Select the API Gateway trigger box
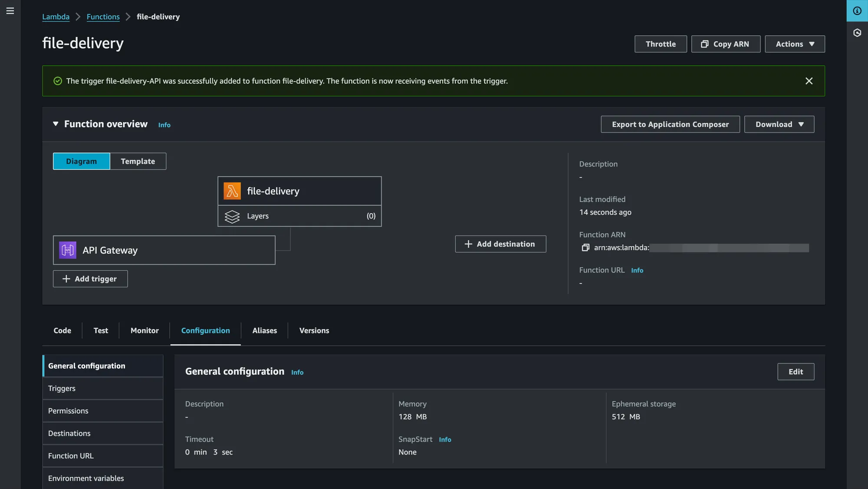The image size is (868, 489). coord(164,250)
